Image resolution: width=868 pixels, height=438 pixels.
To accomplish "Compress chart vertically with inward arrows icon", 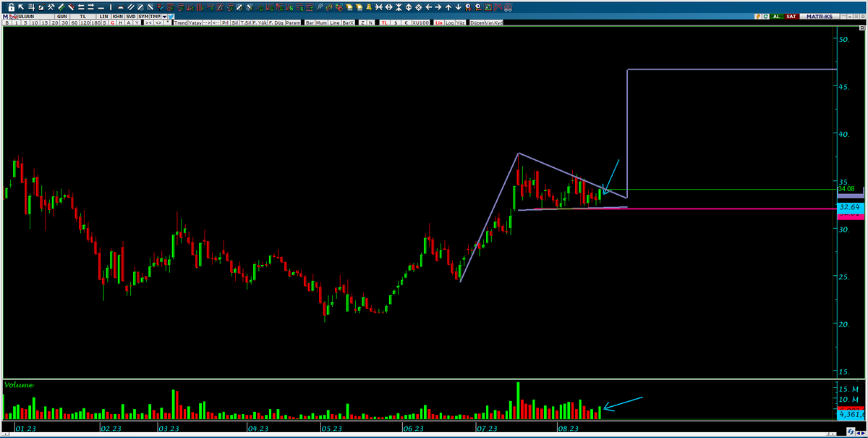I will click(399, 7).
